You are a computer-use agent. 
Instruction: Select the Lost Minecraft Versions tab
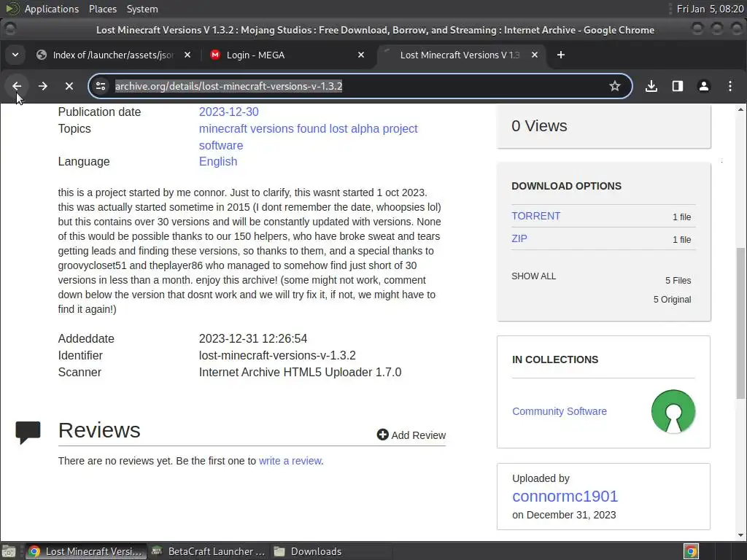(x=460, y=55)
